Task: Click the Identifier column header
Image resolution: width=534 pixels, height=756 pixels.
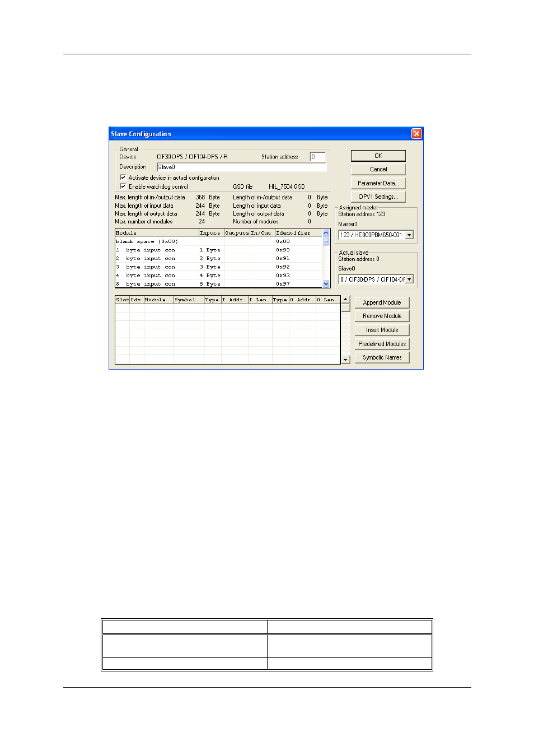Action: click(x=298, y=233)
